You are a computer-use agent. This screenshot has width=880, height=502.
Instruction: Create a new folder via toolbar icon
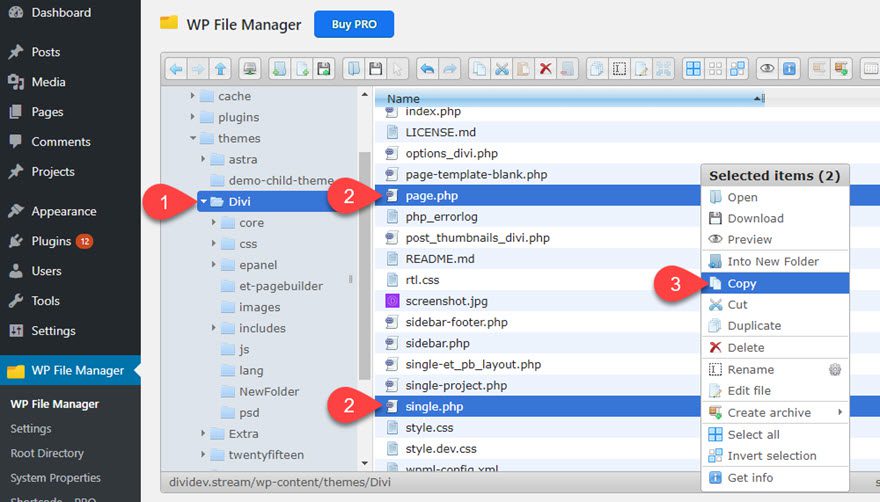(x=279, y=69)
